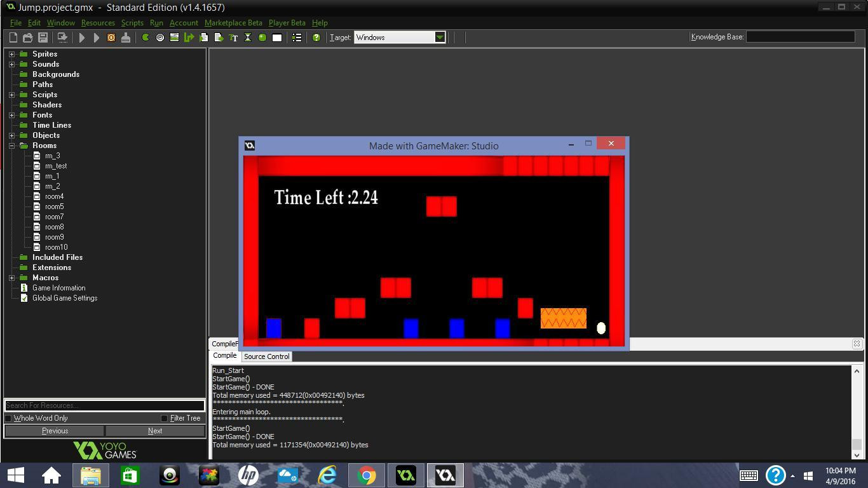Expand the Sprites folder

pyautogui.click(x=12, y=54)
